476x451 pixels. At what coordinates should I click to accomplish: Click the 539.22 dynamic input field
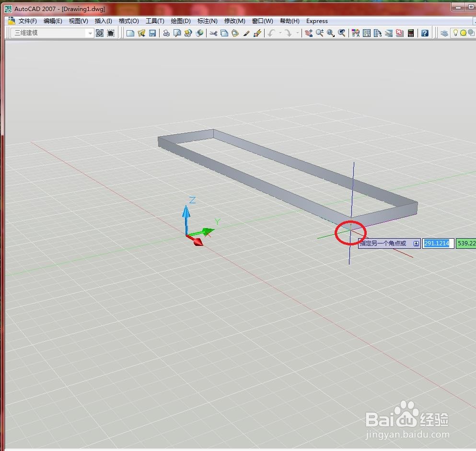click(466, 243)
